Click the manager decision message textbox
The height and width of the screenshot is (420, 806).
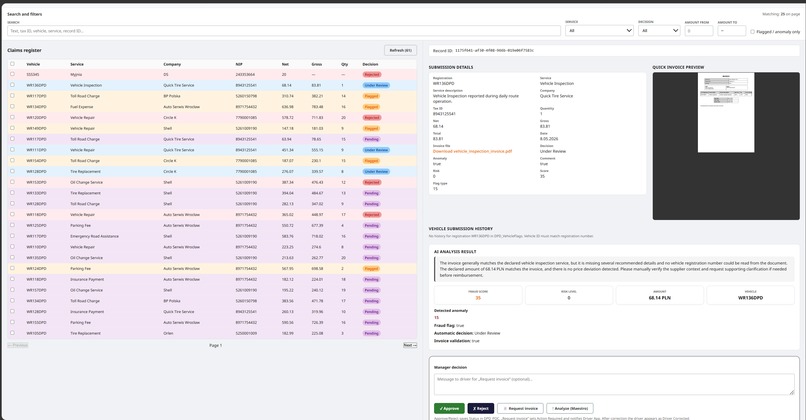point(614,384)
